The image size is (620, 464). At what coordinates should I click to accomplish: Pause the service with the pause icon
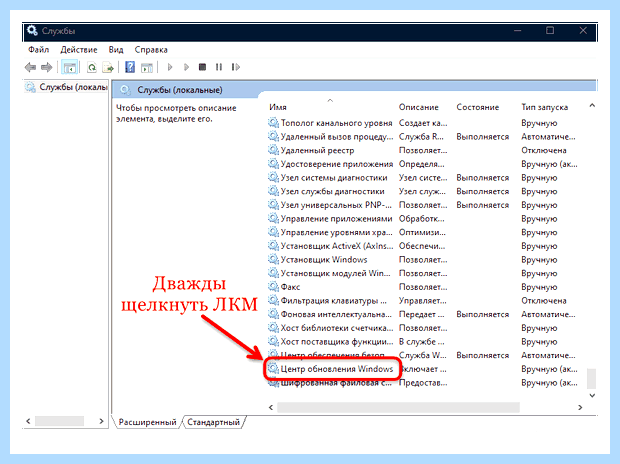[x=219, y=67]
